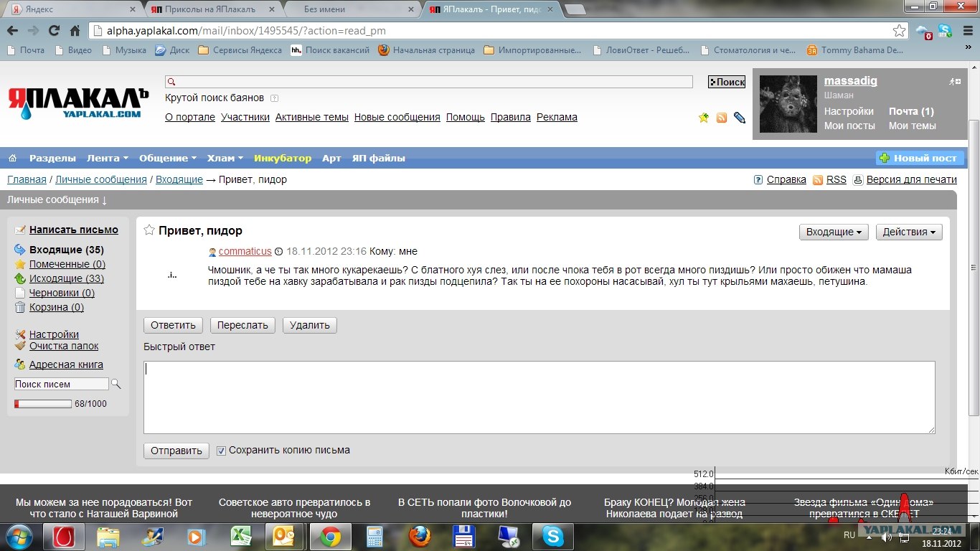This screenshot has height=551, width=980.
Task: Open the 'Написать письмо' link
Action: [74, 230]
